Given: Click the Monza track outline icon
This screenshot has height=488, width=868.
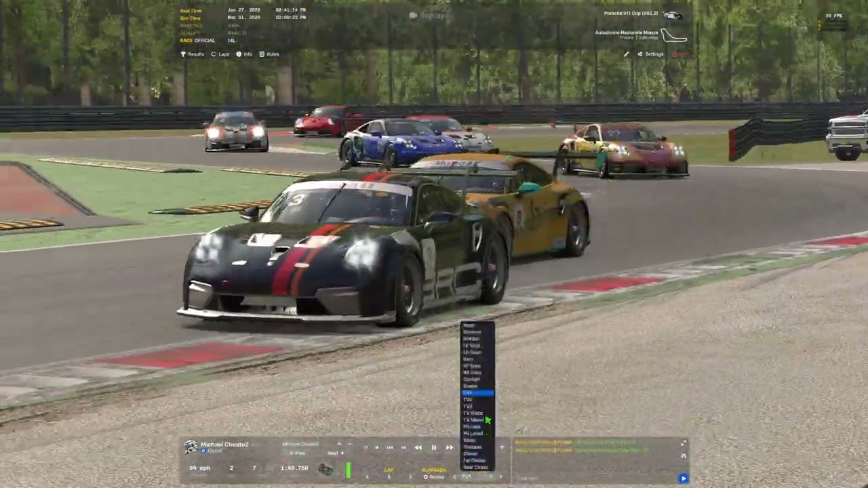Looking at the screenshot, I should pos(673,35).
